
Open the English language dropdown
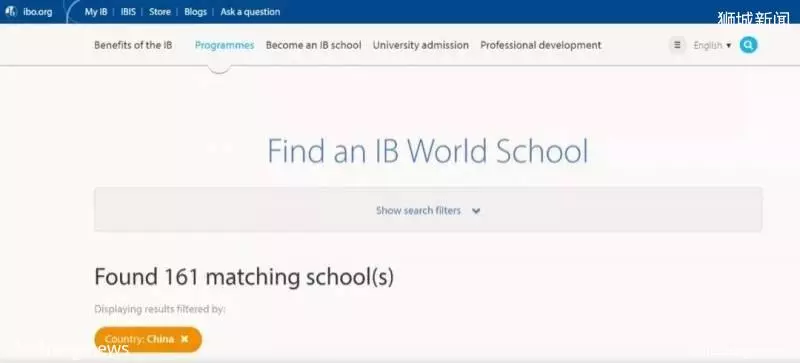click(712, 45)
